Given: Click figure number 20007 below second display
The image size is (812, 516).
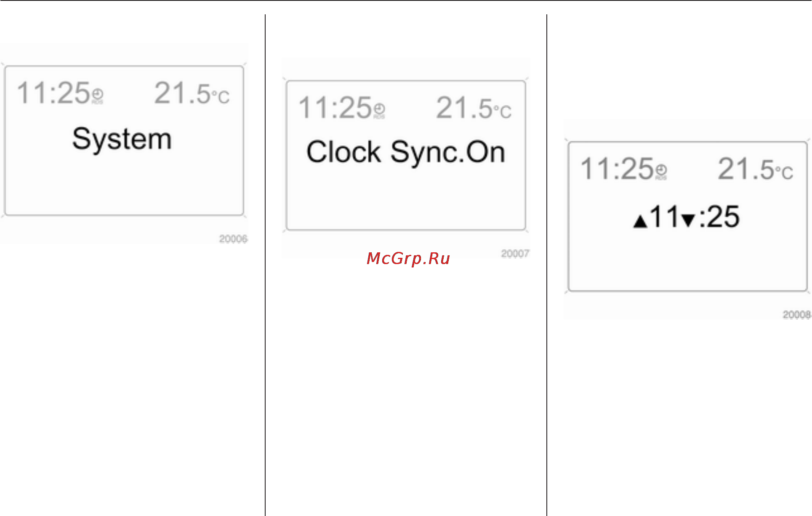Looking at the screenshot, I should coord(515,254).
